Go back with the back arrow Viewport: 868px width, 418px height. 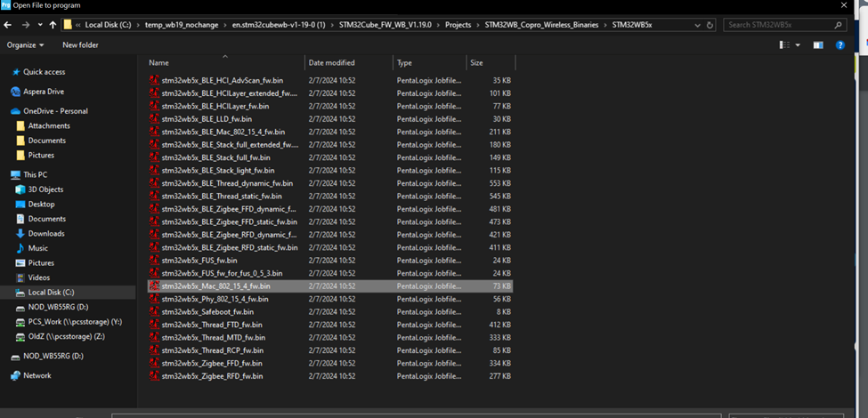tap(8, 25)
